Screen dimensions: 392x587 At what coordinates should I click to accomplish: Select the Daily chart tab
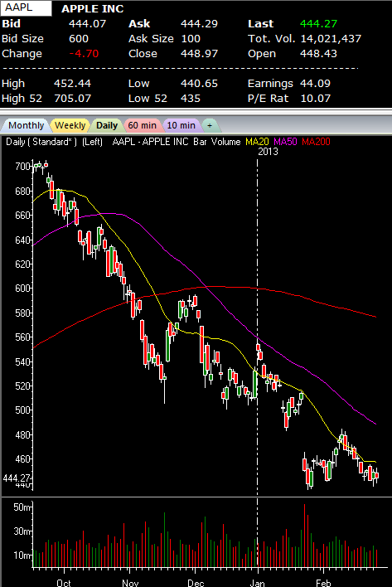coord(107,125)
